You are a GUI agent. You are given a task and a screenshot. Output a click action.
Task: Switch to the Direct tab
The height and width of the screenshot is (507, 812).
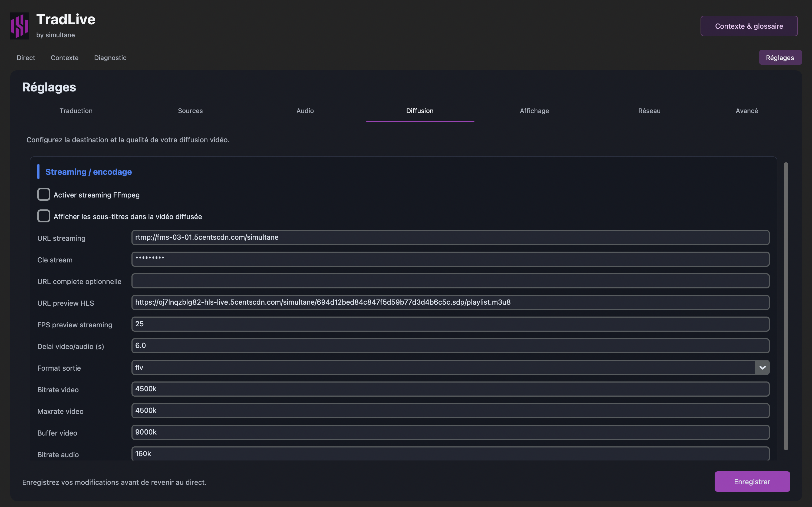coord(26,58)
